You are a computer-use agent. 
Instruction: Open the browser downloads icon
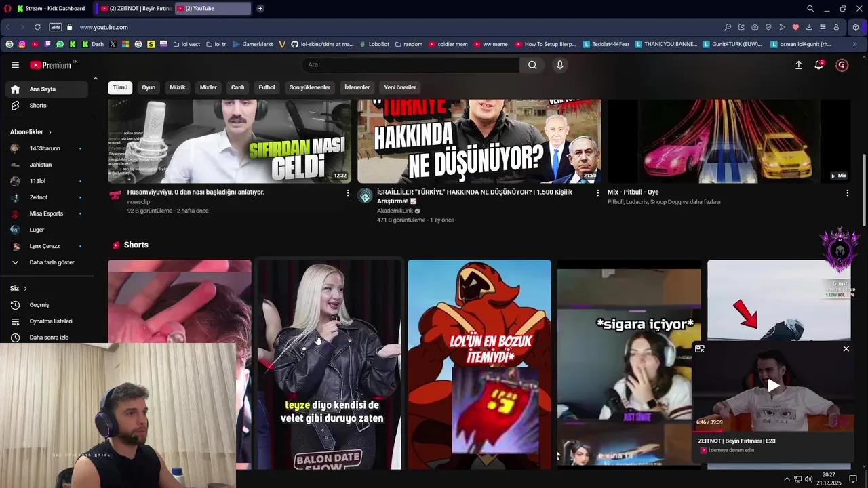[809, 27]
